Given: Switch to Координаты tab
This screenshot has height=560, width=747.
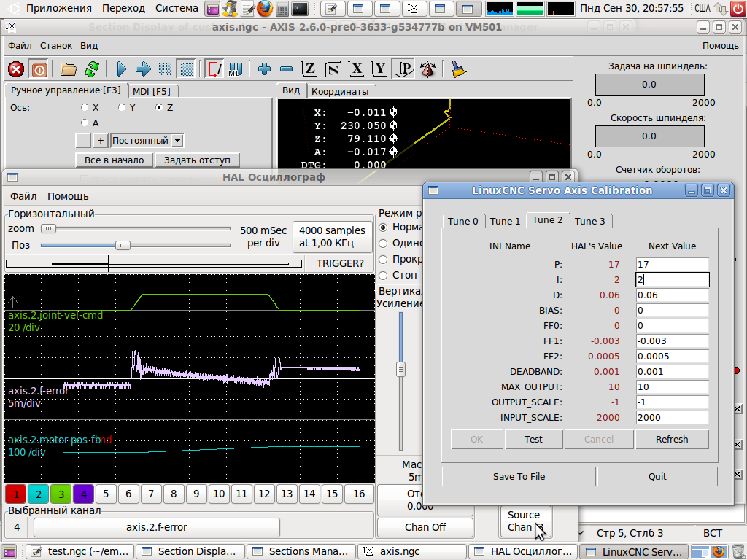Looking at the screenshot, I should point(340,91).
